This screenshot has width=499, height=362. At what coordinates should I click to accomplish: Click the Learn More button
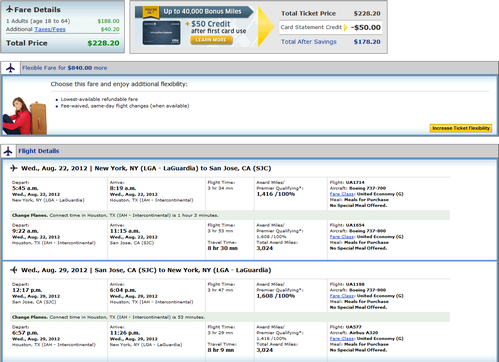pyautogui.click(x=211, y=40)
